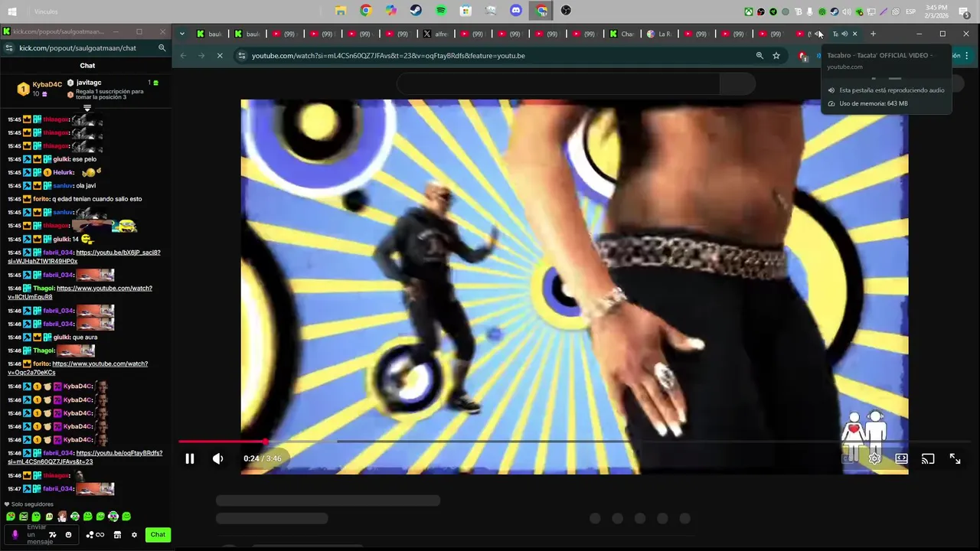Open OBS Studio from the taskbar
Viewport: 980px width, 551px height.
point(566,11)
